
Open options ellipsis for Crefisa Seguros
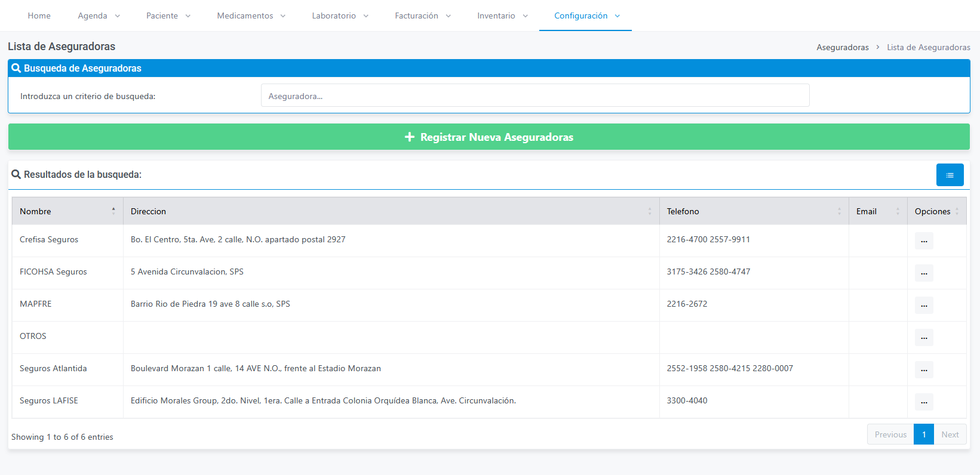pyautogui.click(x=924, y=240)
